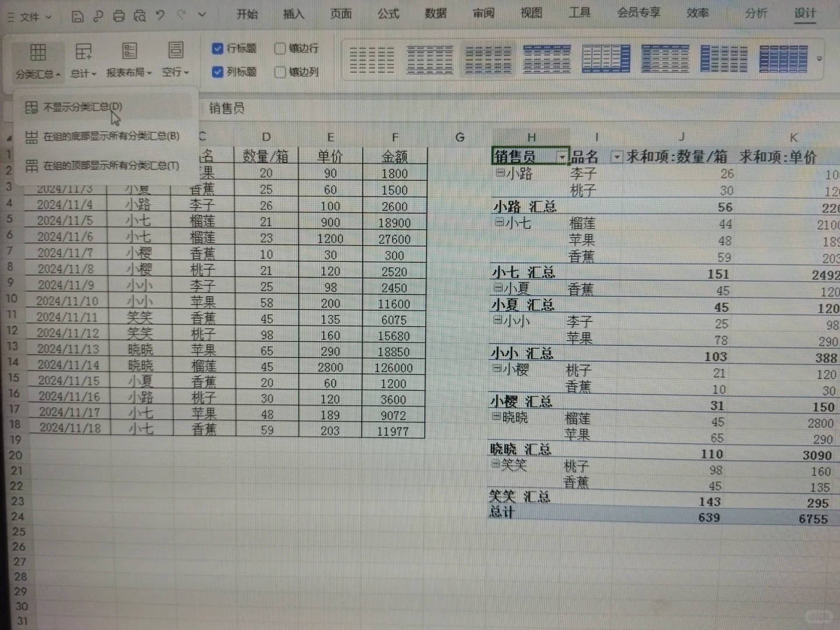Click the 分类汇总 icon in the ribbon
The image size is (840, 630).
[38, 51]
